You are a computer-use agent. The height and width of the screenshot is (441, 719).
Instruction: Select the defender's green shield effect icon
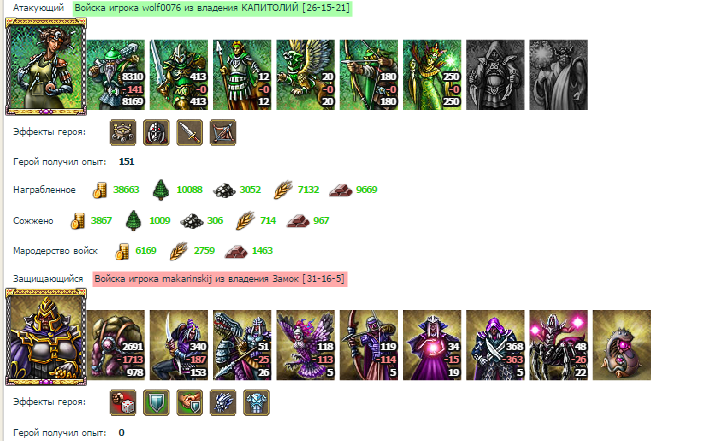click(x=156, y=402)
